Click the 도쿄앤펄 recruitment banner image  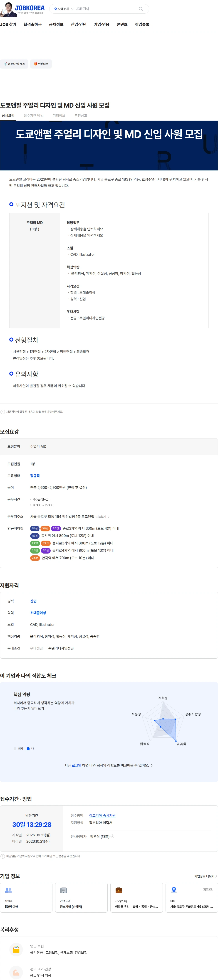(x=109, y=145)
